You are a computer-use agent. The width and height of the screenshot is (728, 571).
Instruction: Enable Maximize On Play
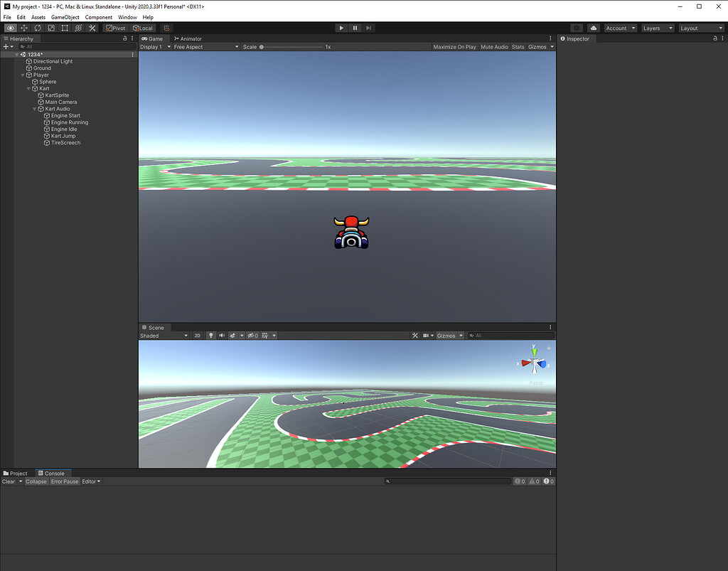tap(454, 46)
